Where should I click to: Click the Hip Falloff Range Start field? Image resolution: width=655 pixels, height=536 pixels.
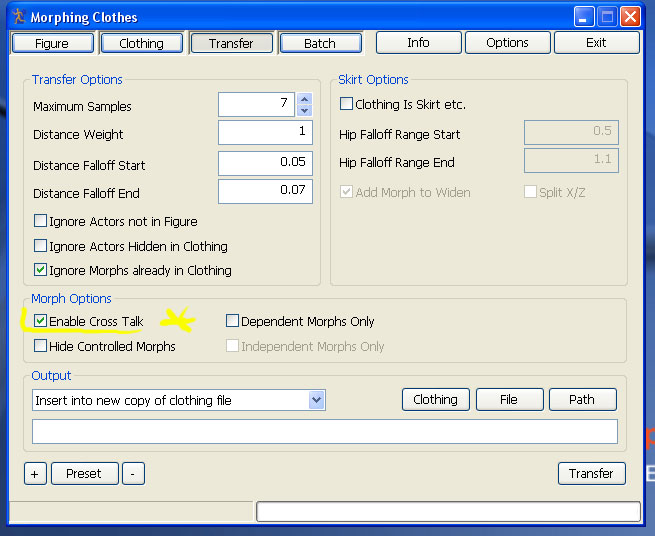coord(571,132)
